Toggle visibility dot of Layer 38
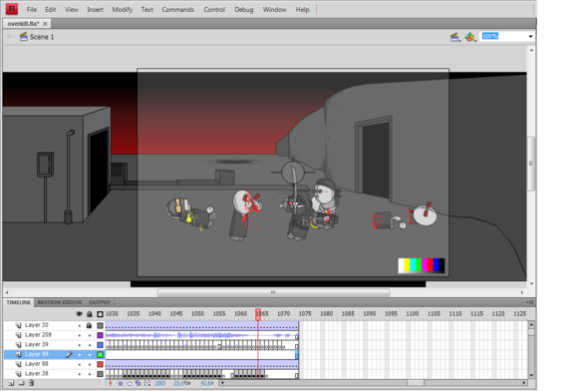The height and width of the screenshot is (391, 588). coord(79,374)
